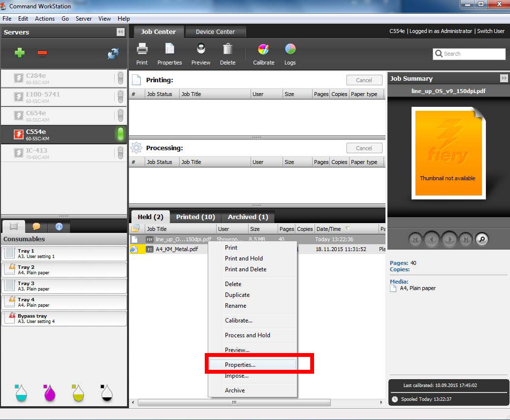Select Properties... in the context menu
The image size is (510, 420).
[x=240, y=365]
